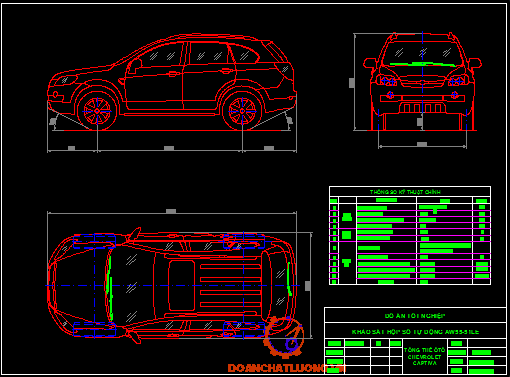The height and width of the screenshot is (377, 510).
Task: Click the front wheel hub in the side view
Action: click(97, 111)
